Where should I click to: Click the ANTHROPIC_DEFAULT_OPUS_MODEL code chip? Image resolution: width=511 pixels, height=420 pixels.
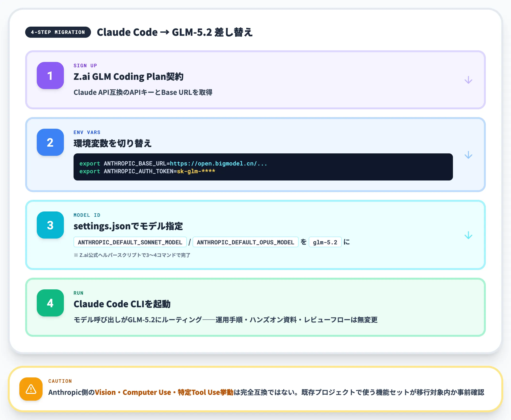click(x=245, y=242)
